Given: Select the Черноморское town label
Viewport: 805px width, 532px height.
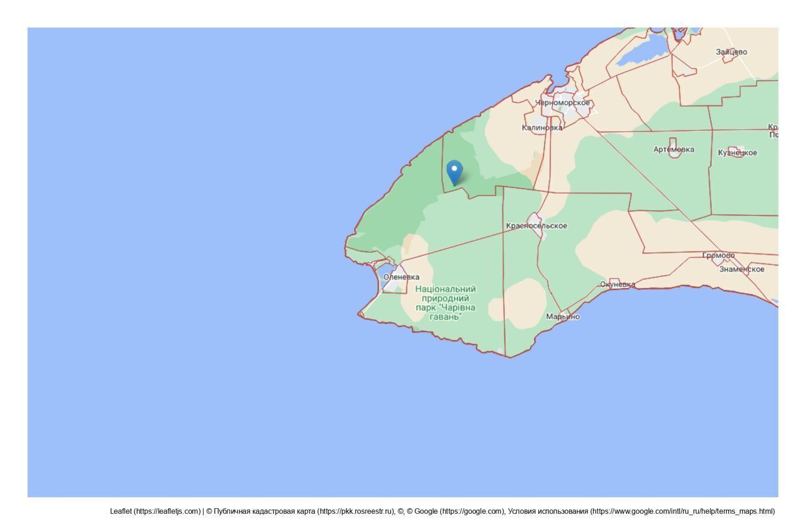Looking at the screenshot, I should click(562, 103).
